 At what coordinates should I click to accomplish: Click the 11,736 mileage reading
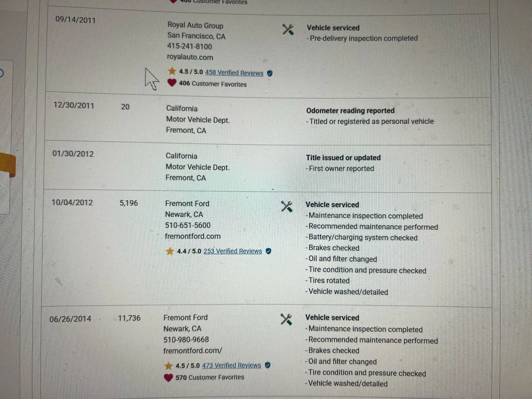(129, 318)
